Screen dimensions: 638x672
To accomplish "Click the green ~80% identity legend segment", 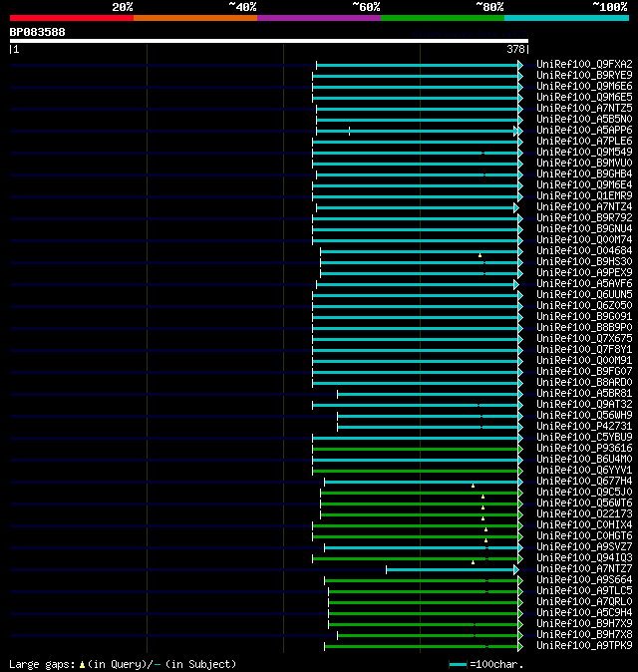I will [443, 18].
